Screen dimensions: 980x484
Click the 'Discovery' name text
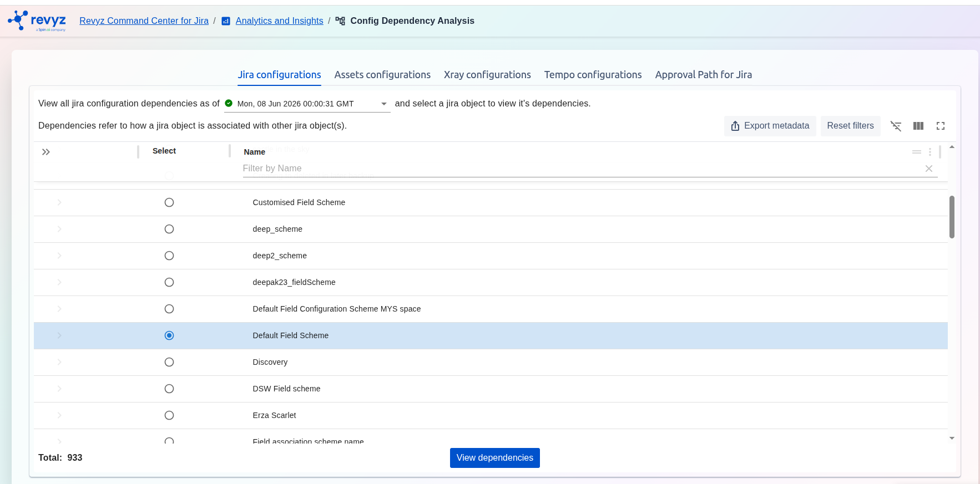point(270,362)
